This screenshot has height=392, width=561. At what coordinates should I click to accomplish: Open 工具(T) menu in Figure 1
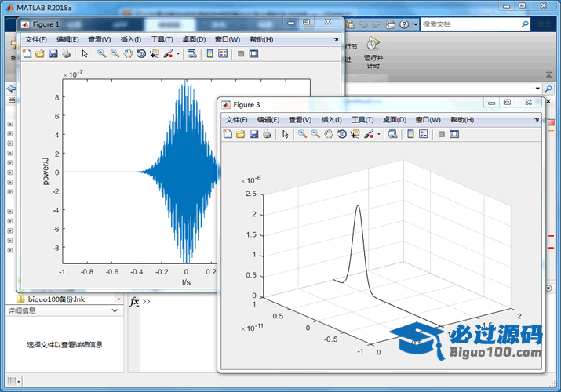coord(162,39)
